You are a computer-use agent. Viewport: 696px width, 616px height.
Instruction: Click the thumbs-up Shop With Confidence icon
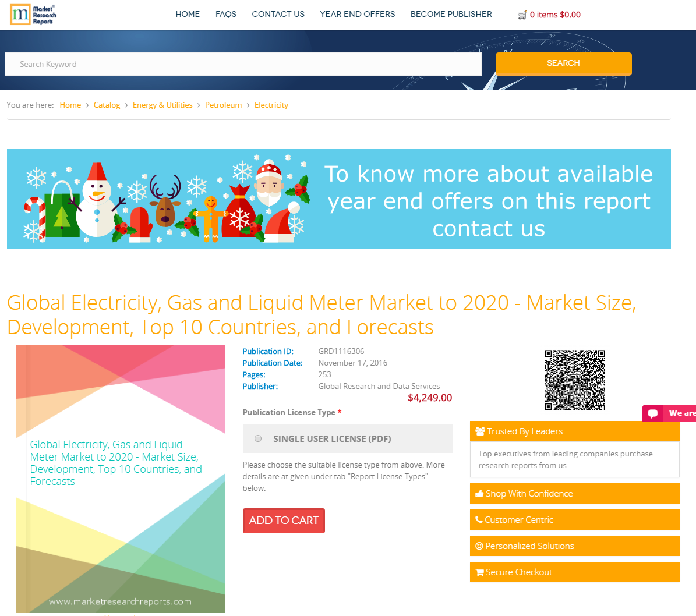click(479, 494)
